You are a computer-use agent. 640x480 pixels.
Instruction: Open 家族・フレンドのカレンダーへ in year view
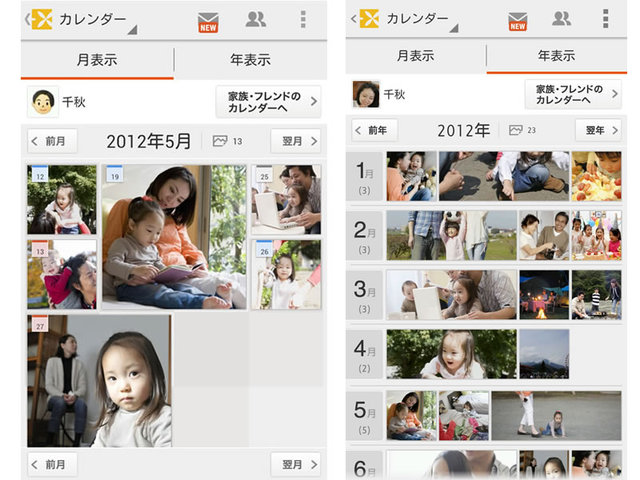click(x=573, y=94)
